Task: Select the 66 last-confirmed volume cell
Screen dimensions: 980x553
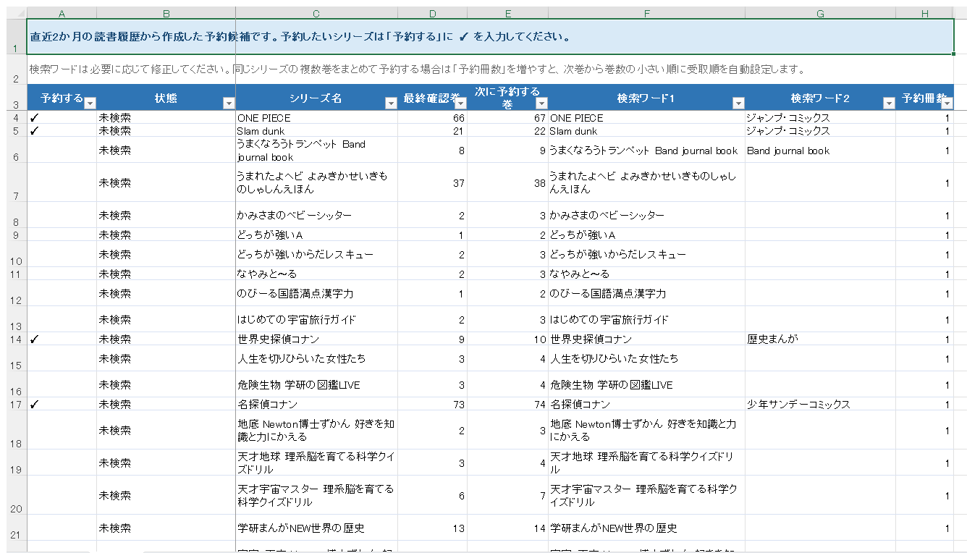Action: [432, 117]
